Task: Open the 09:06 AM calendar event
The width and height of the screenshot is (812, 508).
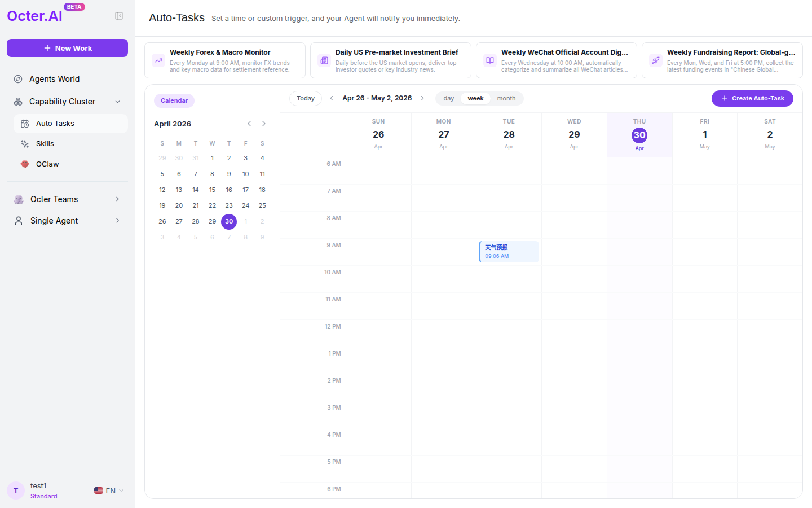Action: [509, 252]
